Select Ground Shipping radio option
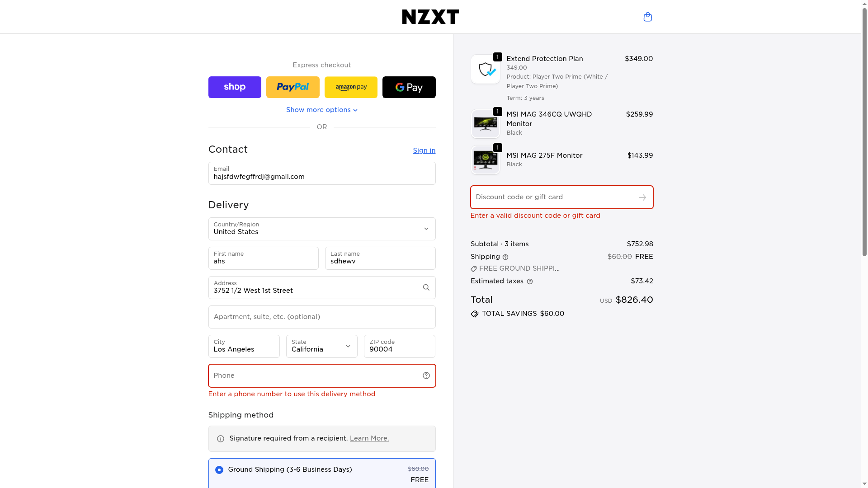Image resolution: width=868 pixels, height=488 pixels. [x=219, y=470]
